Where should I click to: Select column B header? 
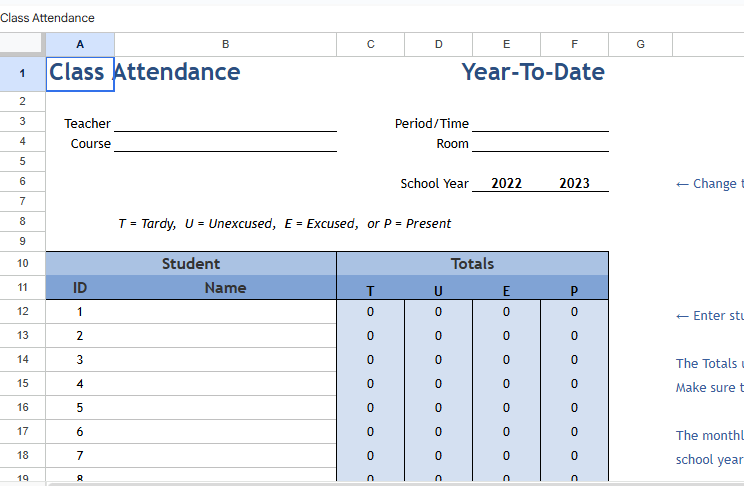click(x=225, y=45)
